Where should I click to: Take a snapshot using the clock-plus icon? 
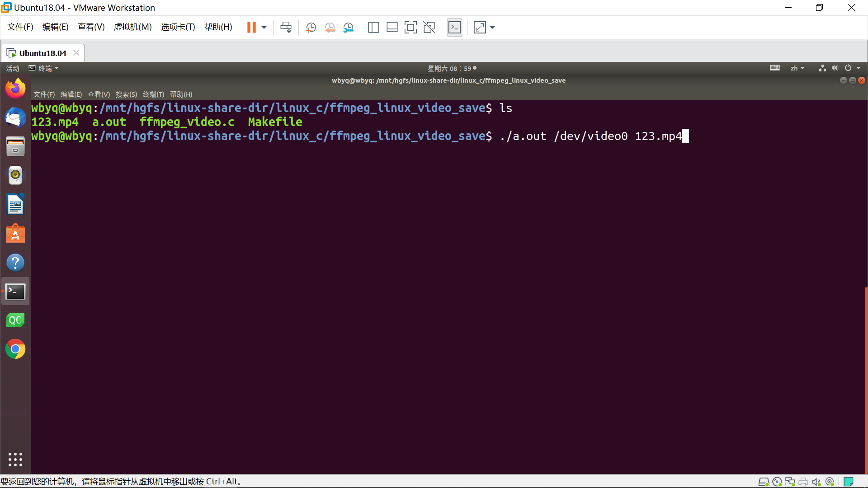tap(311, 28)
